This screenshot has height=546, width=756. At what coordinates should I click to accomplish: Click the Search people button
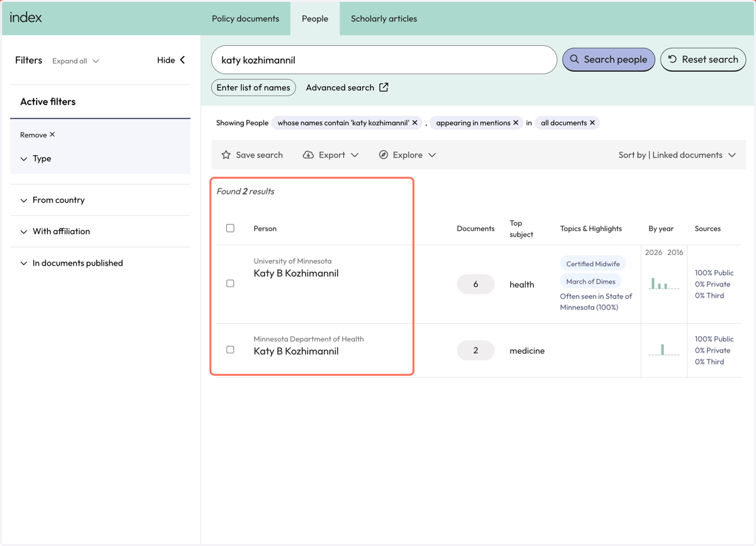609,59
